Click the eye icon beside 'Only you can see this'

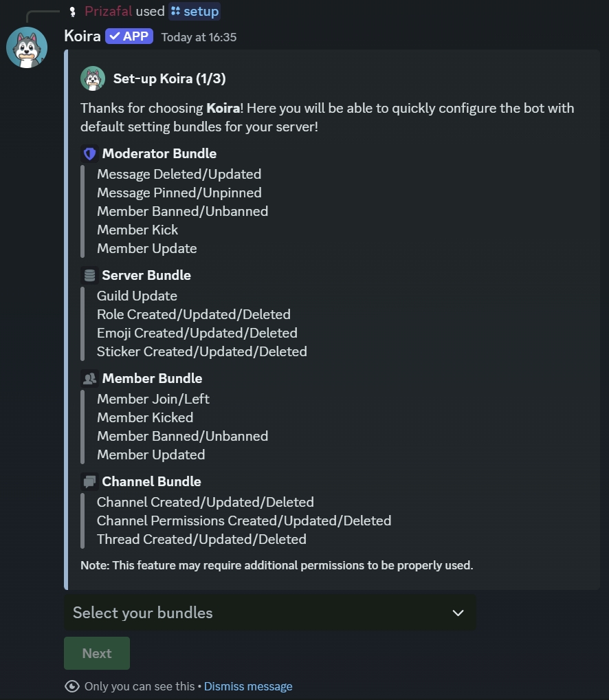tap(71, 686)
